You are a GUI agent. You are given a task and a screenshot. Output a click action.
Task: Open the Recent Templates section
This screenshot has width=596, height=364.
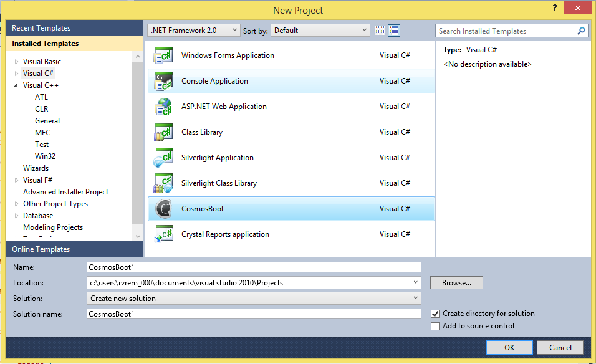click(74, 28)
